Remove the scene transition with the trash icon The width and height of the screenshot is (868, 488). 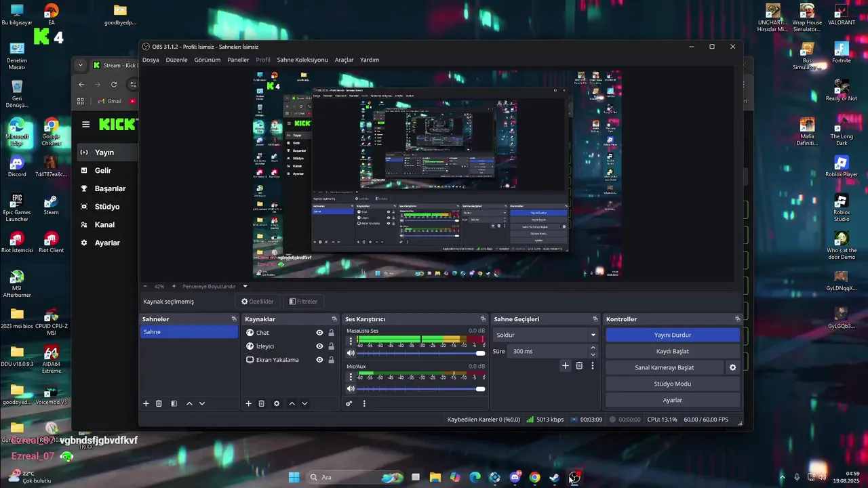pos(579,365)
